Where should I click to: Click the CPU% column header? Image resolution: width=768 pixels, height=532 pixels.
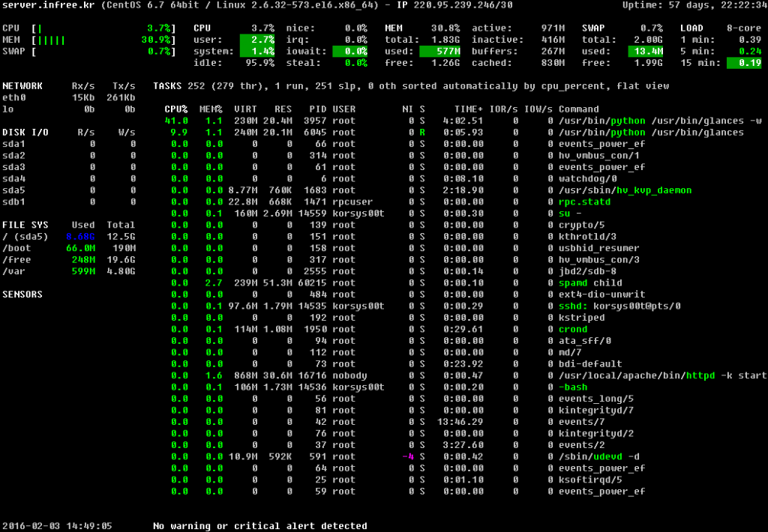(x=176, y=109)
